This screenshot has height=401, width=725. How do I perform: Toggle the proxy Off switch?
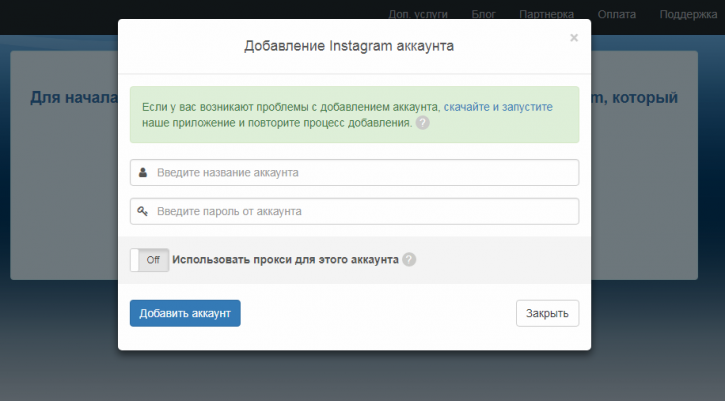149,260
